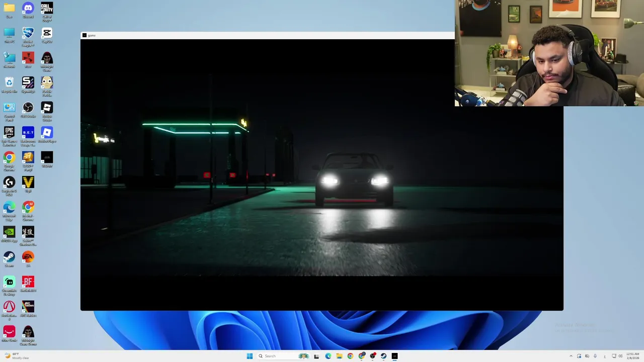Open File Explorer from the taskbar
Image resolution: width=644 pixels, height=362 pixels.
coord(339,356)
